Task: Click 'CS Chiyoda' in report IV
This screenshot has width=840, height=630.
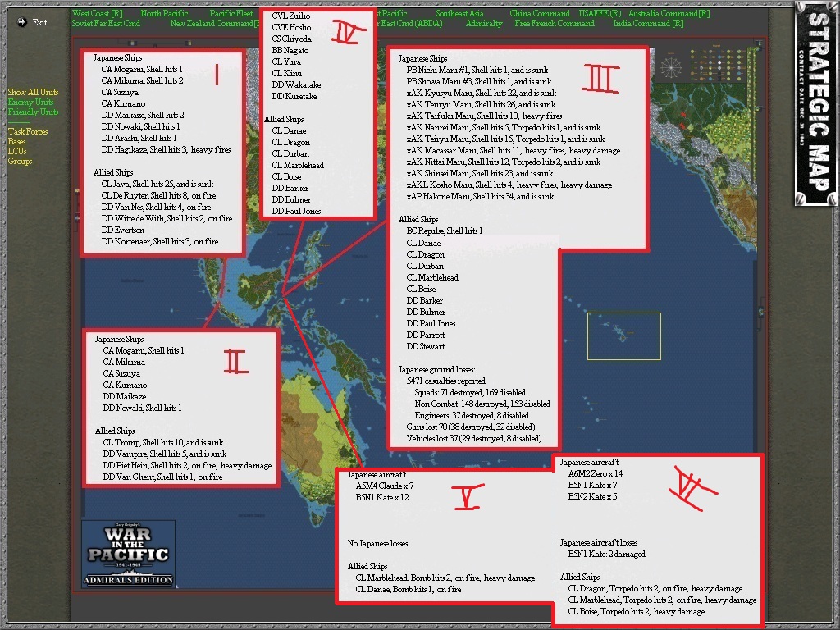Action: (291, 39)
